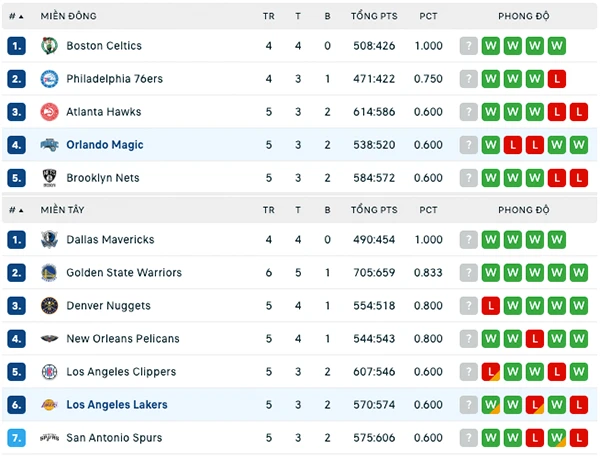Click Philadelphia 76ers' red L form badge
The height and width of the screenshot is (461, 600).
point(557,79)
